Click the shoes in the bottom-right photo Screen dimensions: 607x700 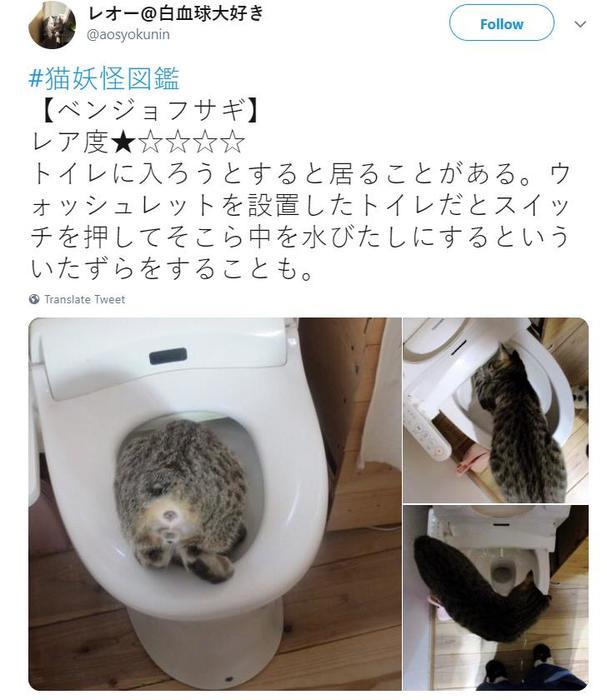click(520, 664)
